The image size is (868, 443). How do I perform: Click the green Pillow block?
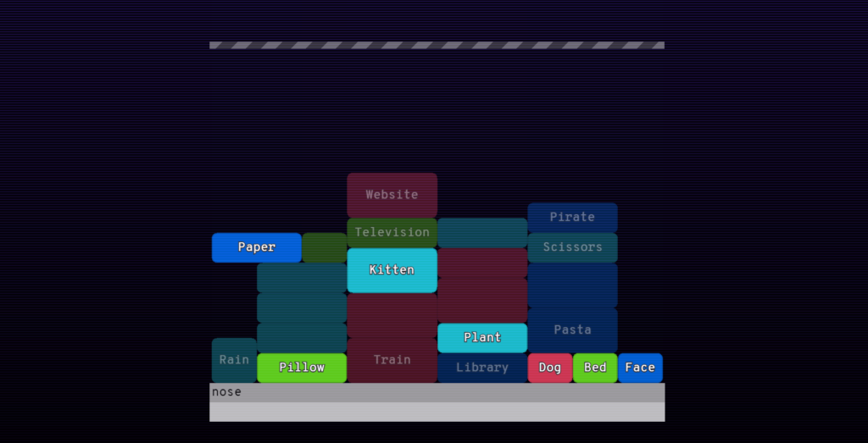[x=302, y=368]
